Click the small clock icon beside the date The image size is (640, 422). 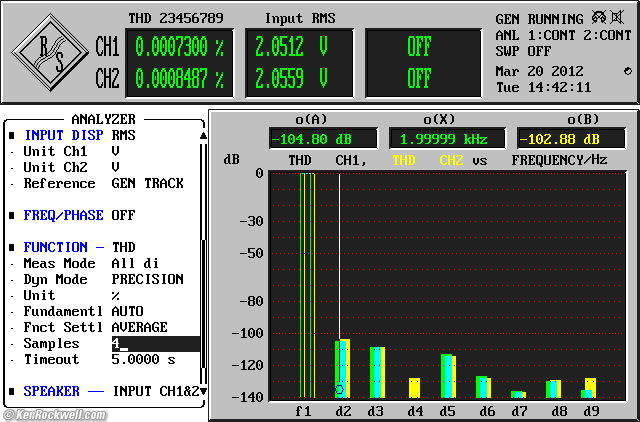[x=628, y=71]
